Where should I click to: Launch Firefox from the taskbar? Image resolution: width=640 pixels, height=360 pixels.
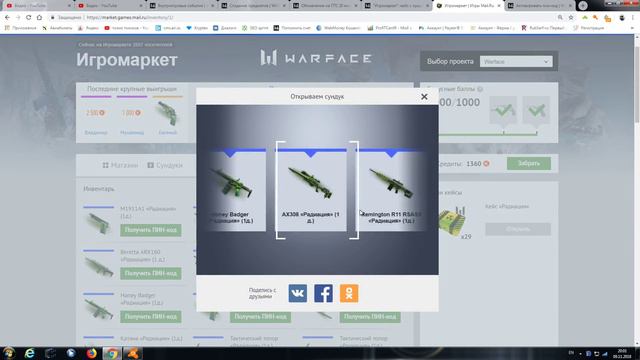pos(91,353)
